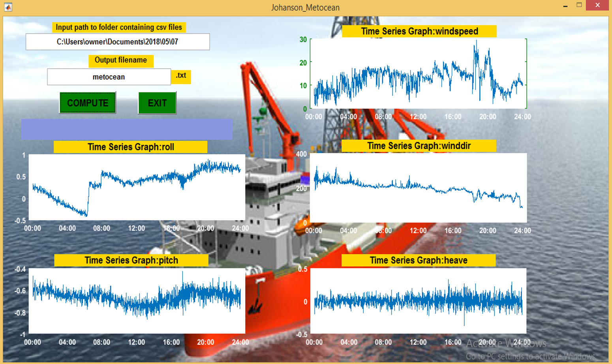Click the csv folder path input field

coord(118,42)
